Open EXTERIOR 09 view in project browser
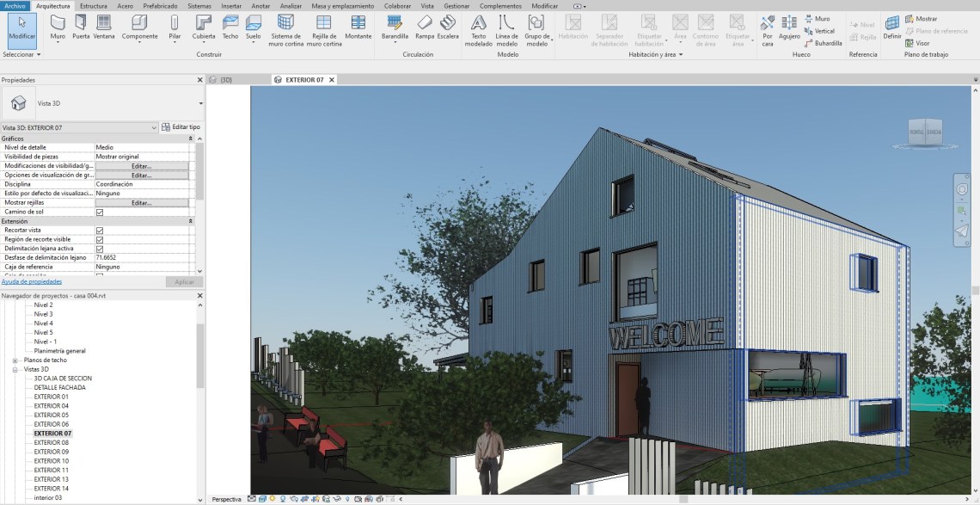Viewport: 980px width, 505px height. pyautogui.click(x=52, y=452)
